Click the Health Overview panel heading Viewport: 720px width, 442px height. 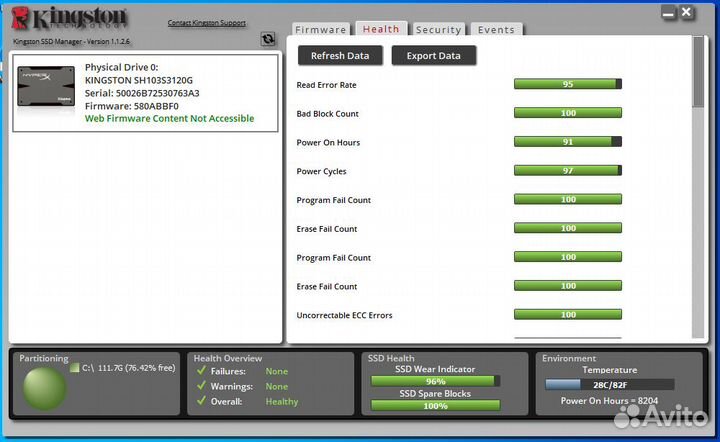pyautogui.click(x=228, y=358)
